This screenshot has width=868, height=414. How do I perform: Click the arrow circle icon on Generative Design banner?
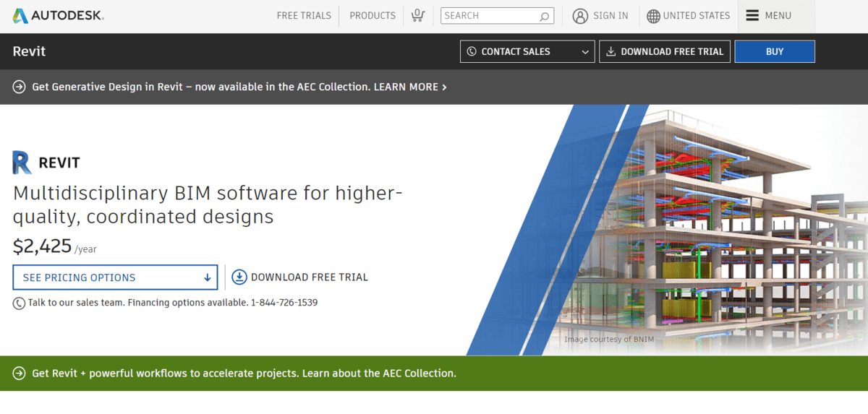tap(20, 87)
